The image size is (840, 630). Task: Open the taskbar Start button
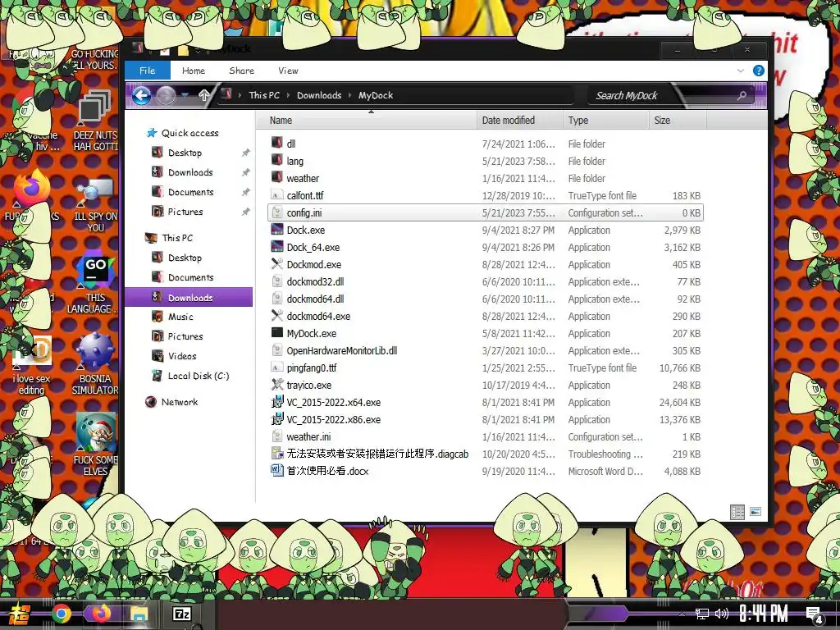pyautogui.click(x=18, y=614)
